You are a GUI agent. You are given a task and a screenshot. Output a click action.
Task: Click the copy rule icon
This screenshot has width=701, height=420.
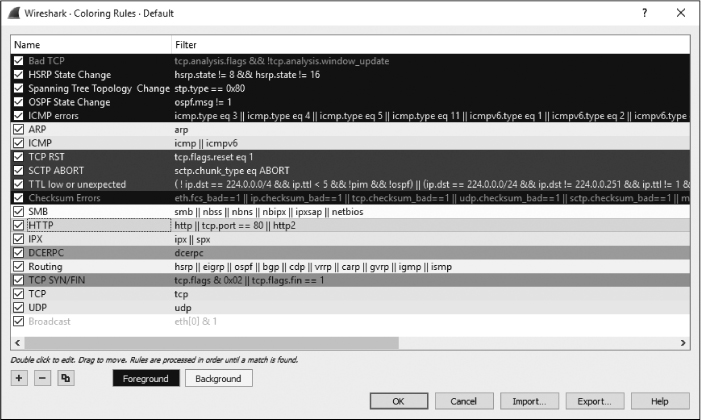click(66, 378)
